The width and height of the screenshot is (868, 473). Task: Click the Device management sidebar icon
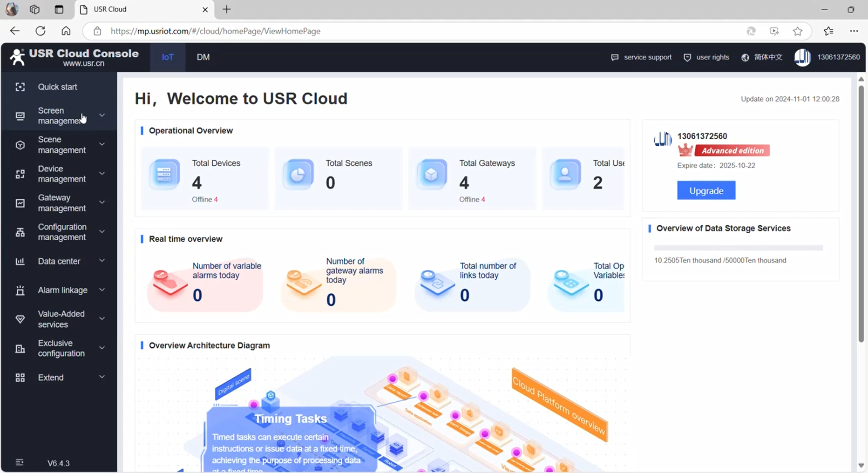pyautogui.click(x=20, y=174)
